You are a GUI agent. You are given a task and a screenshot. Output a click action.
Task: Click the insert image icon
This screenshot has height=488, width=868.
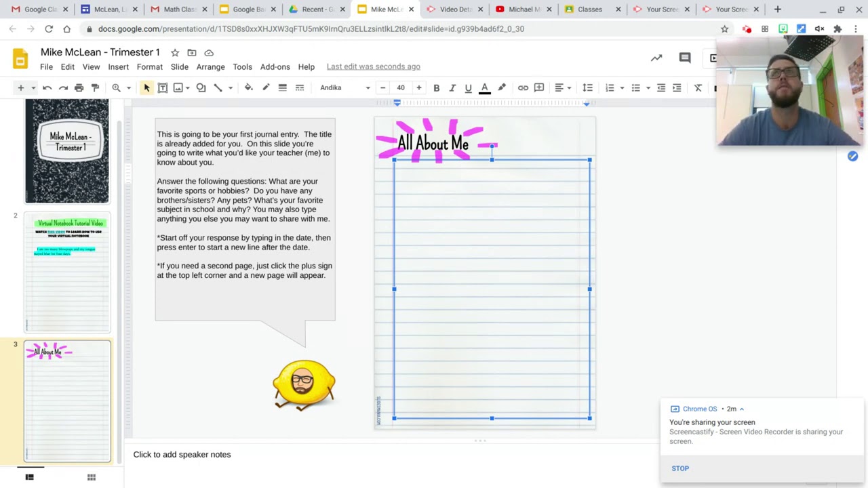tap(178, 87)
